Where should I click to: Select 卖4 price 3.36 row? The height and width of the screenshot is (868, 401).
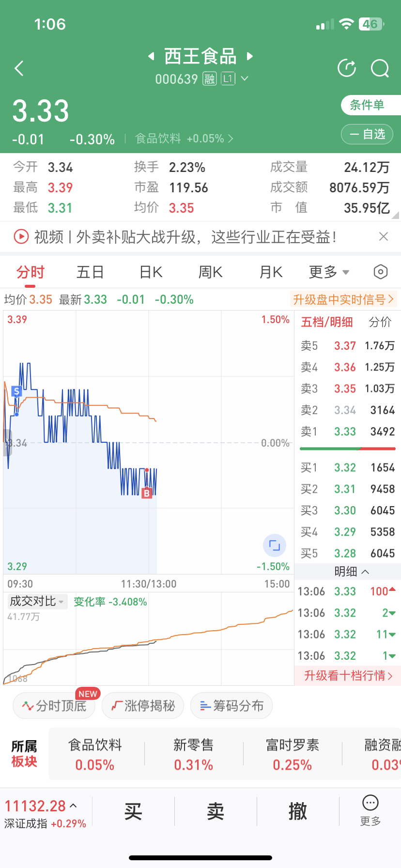pyautogui.click(x=348, y=367)
